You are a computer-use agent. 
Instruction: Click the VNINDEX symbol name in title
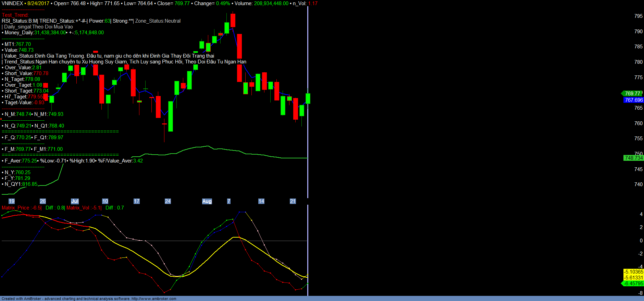(x=12, y=3)
